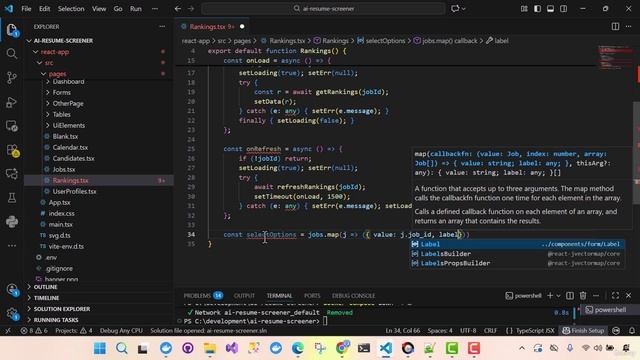This screenshot has height=360, width=640.
Task: Open the Search view in activity bar
Action: pyautogui.click(x=12, y=53)
